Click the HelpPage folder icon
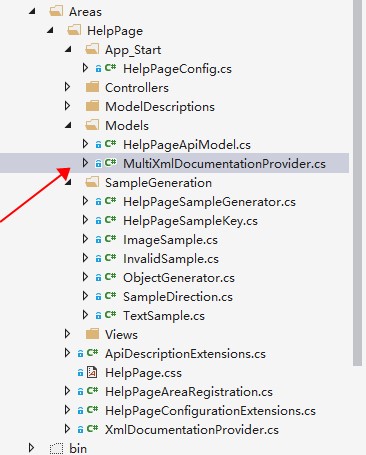Image resolution: width=366 pixels, height=455 pixels. point(74,30)
